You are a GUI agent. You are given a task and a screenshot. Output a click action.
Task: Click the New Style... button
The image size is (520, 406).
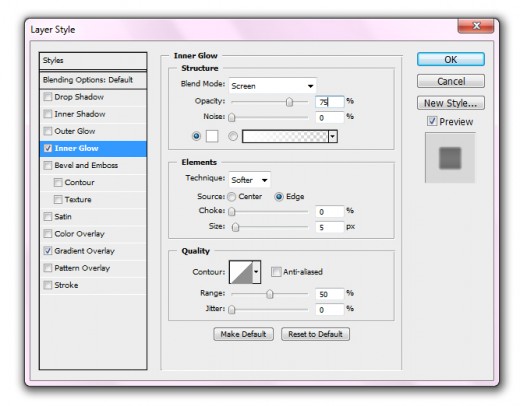451,103
